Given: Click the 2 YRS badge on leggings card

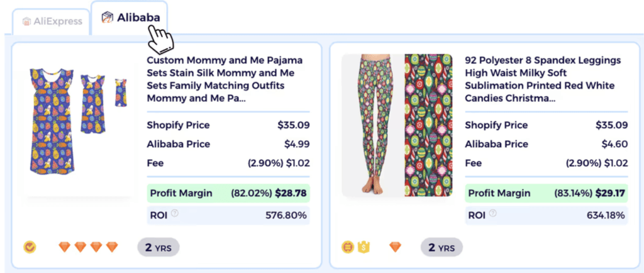Looking at the screenshot, I should pos(441,247).
